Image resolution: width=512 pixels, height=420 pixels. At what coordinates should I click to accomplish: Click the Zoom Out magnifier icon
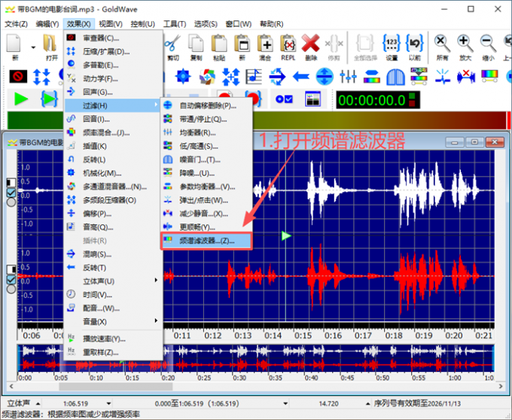[x=488, y=44]
